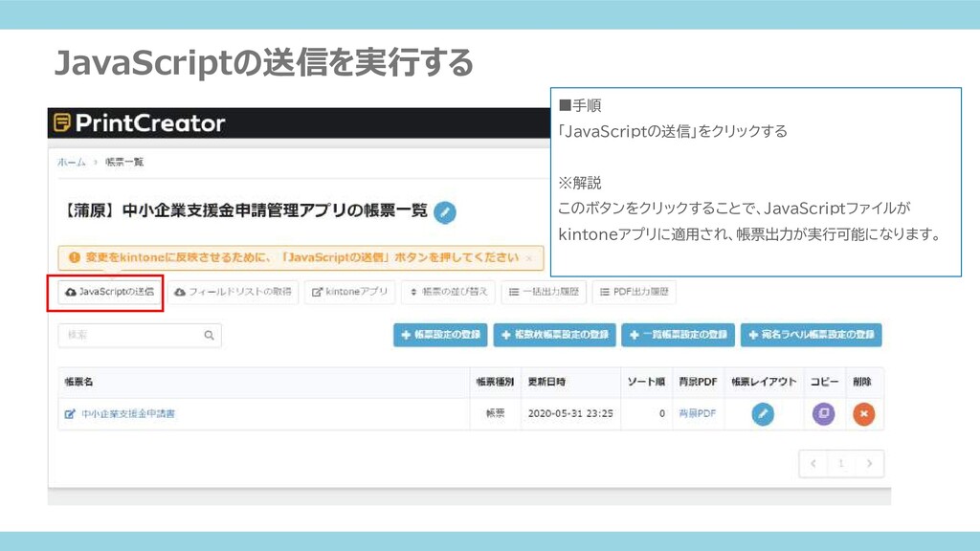This screenshot has width=980, height=551.
Task: Click 帳票の並び替え button
Action: 448,292
